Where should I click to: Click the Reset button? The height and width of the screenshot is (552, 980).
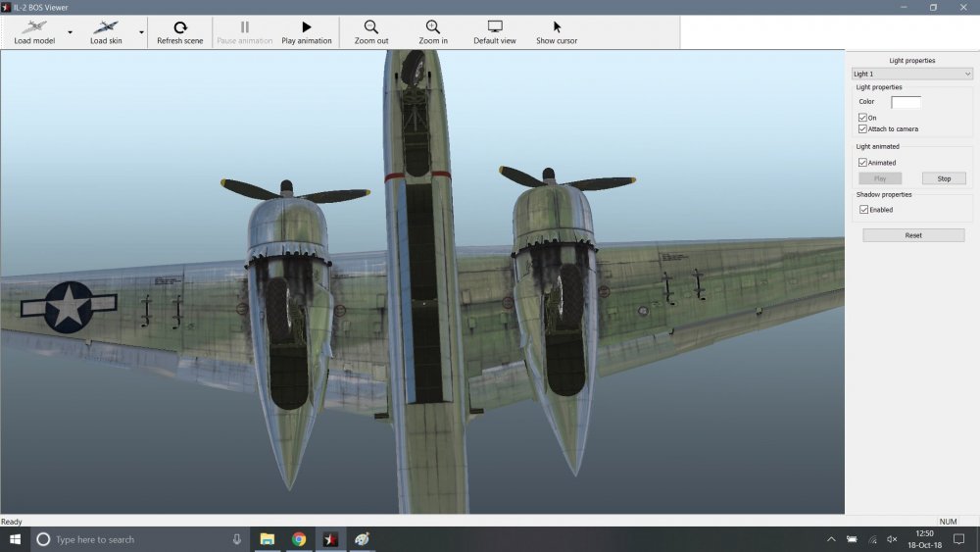(913, 235)
